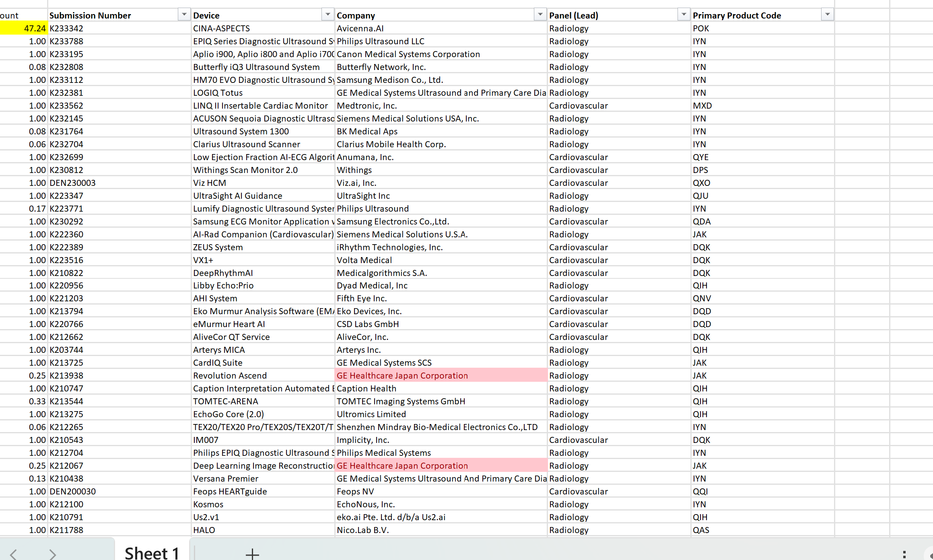Select the POK product code cell
The height and width of the screenshot is (560, 933).
(x=763, y=28)
